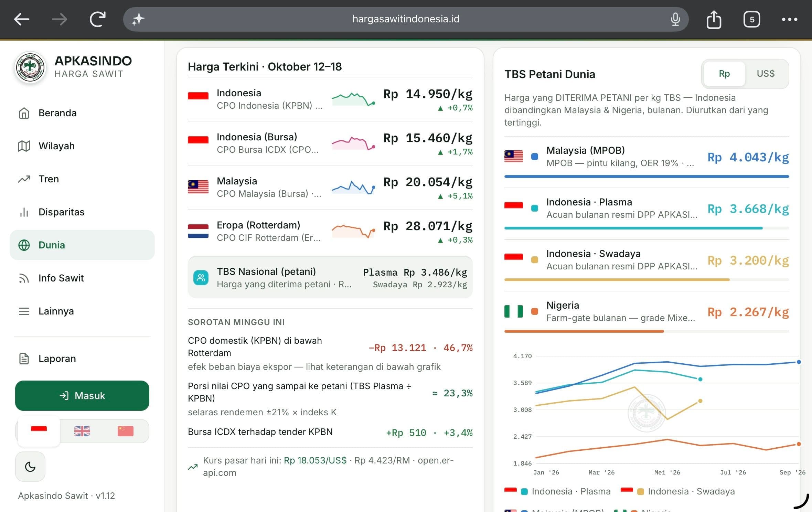
Task: Select the Rp currency option
Action: tap(724, 74)
